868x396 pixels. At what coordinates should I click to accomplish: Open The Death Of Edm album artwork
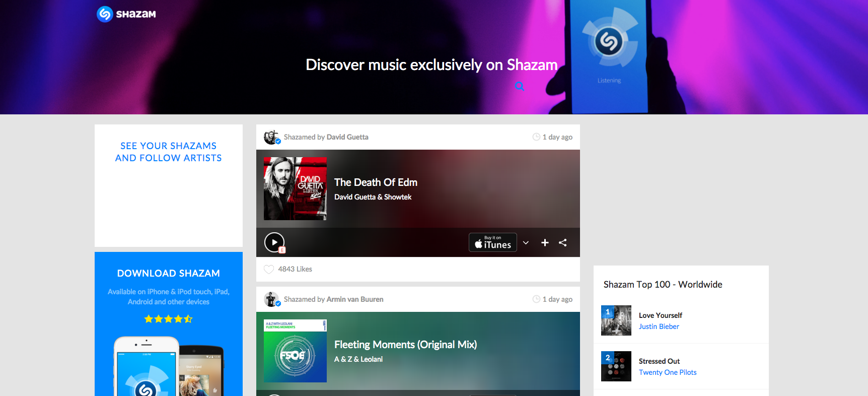pyautogui.click(x=295, y=188)
